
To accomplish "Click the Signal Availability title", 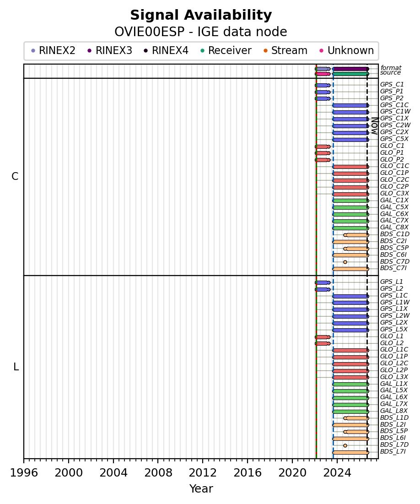I will coord(201,15).
